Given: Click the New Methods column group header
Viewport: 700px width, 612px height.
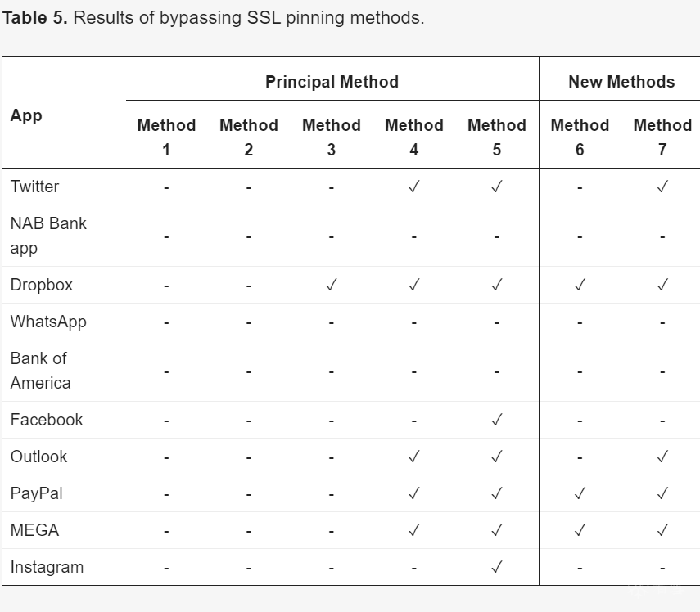Looking at the screenshot, I should click(621, 82).
